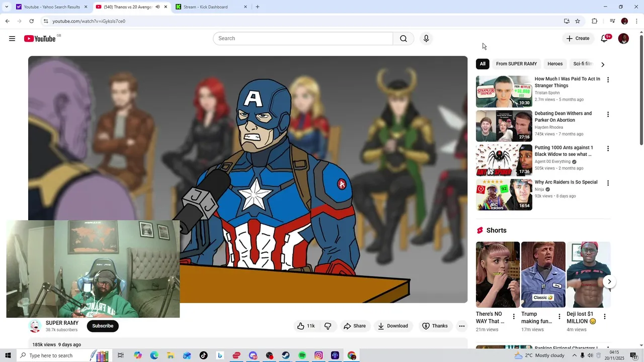
Task: Open Task View on the taskbar
Action: click(x=121, y=355)
